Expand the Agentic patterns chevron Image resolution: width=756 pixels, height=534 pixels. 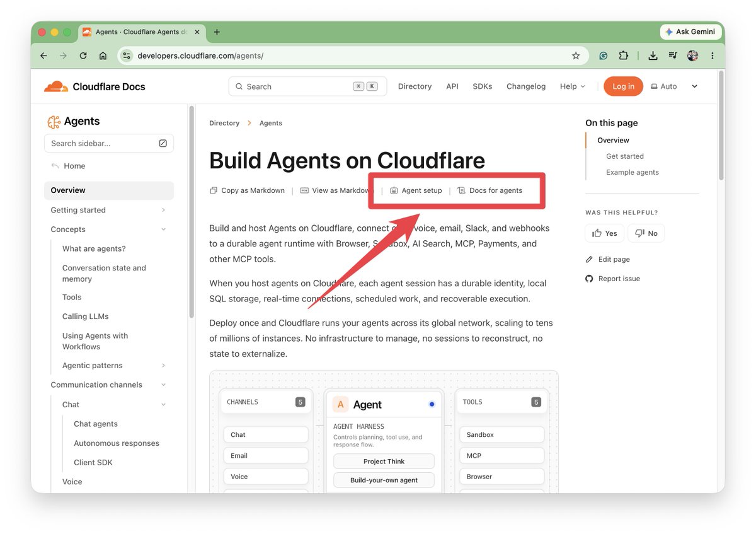pyautogui.click(x=163, y=366)
